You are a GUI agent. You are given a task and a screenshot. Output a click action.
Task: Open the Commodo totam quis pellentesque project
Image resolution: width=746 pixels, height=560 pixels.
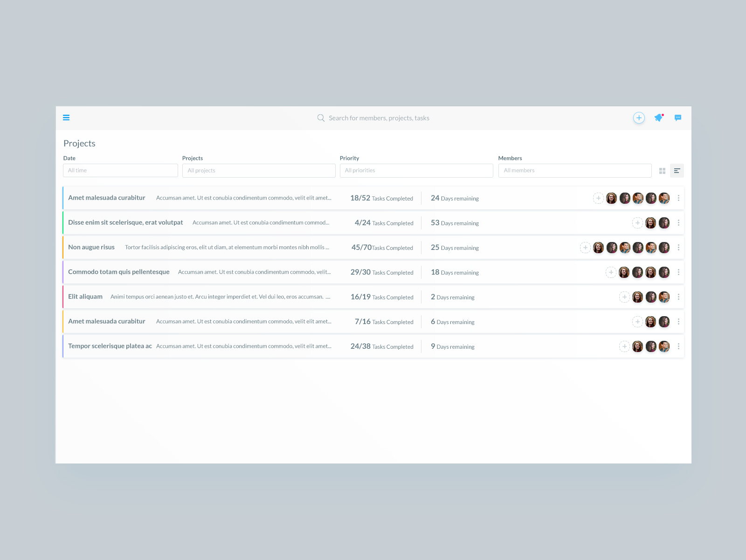119,272
